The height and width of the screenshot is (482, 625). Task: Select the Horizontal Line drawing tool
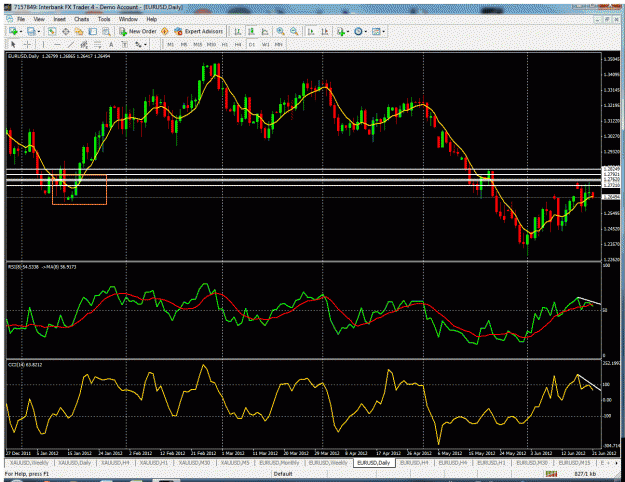pyautogui.click(x=57, y=44)
